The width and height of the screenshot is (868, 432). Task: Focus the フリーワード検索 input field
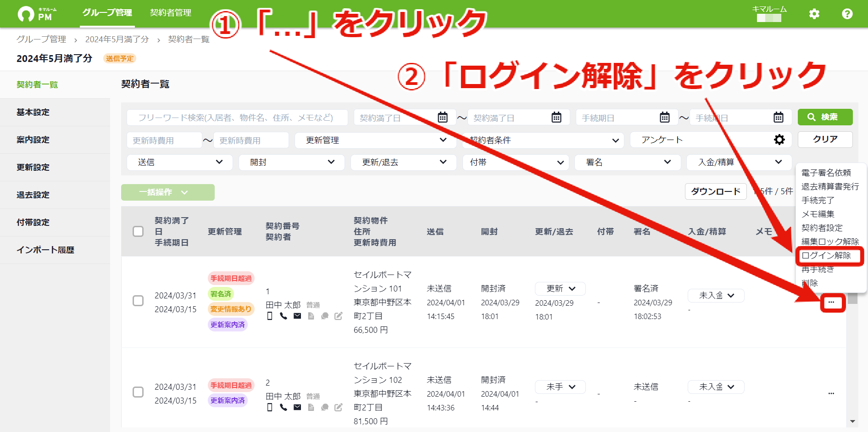(237, 118)
